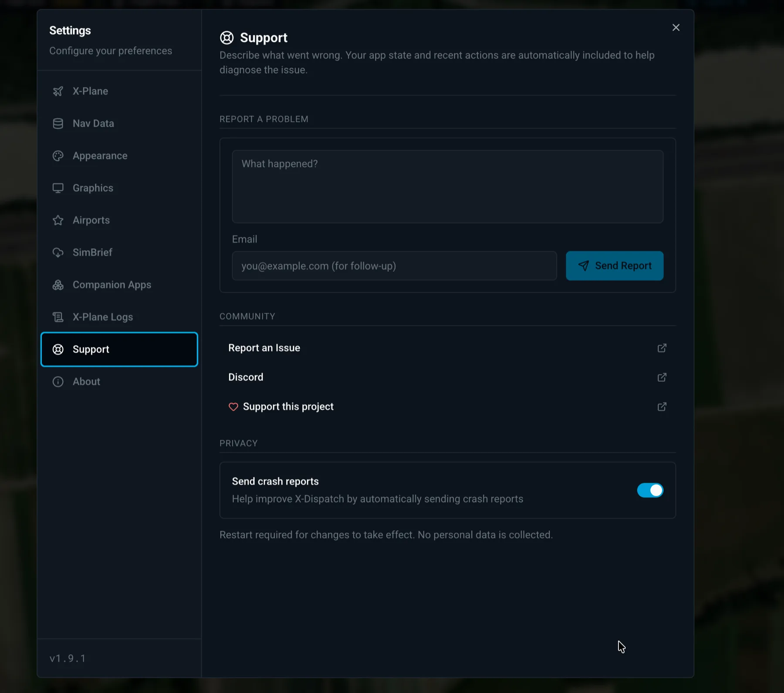784x693 pixels.
Task: Open the Report an Issue link
Action: coord(447,348)
